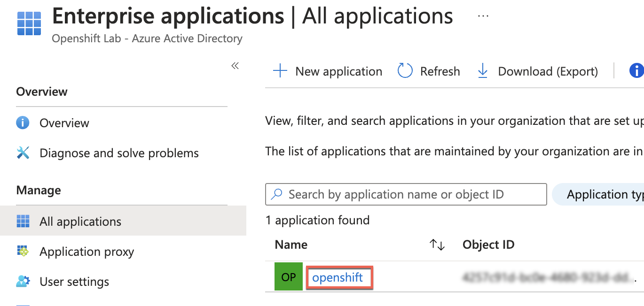Click the green OP application avatar
The image size is (644, 306).
[288, 276]
